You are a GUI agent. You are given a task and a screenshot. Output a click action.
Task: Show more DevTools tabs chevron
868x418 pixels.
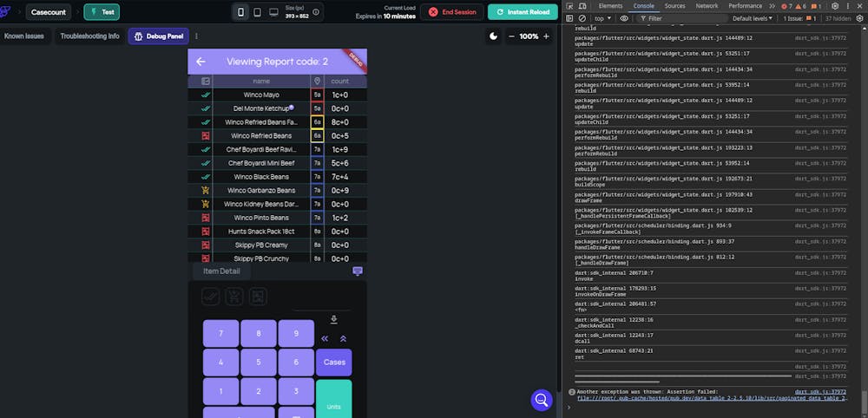(x=773, y=6)
